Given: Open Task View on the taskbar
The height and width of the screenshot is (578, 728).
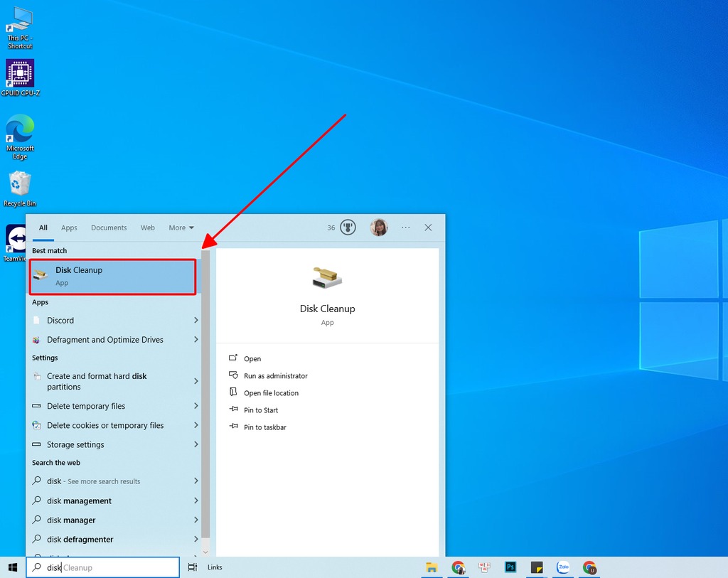Looking at the screenshot, I should (x=192, y=567).
